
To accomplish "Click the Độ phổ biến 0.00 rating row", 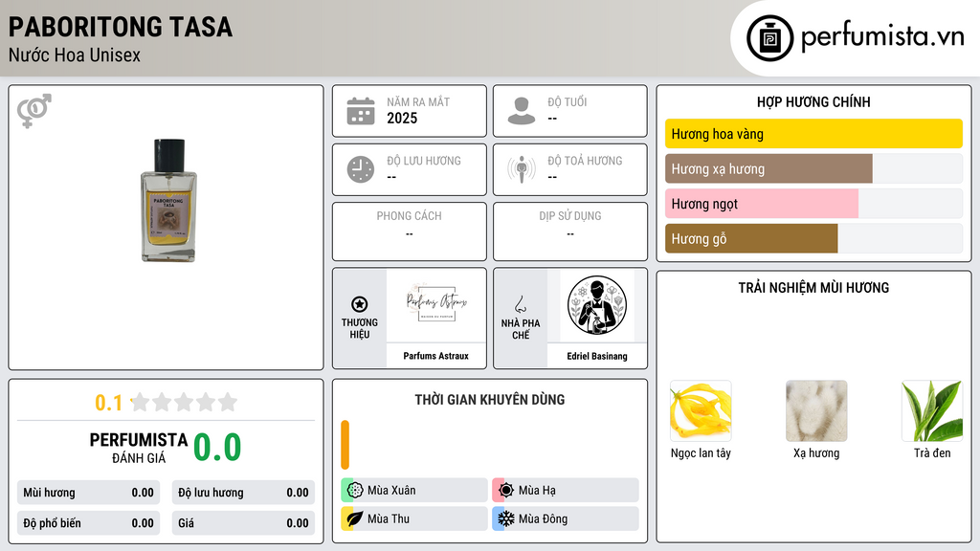I will click(x=89, y=523).
